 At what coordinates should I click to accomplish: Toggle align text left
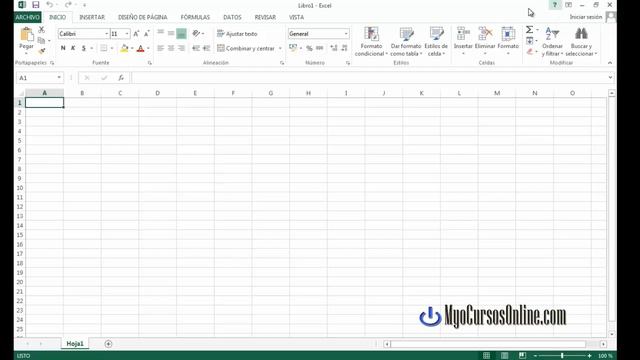point(161,49)
